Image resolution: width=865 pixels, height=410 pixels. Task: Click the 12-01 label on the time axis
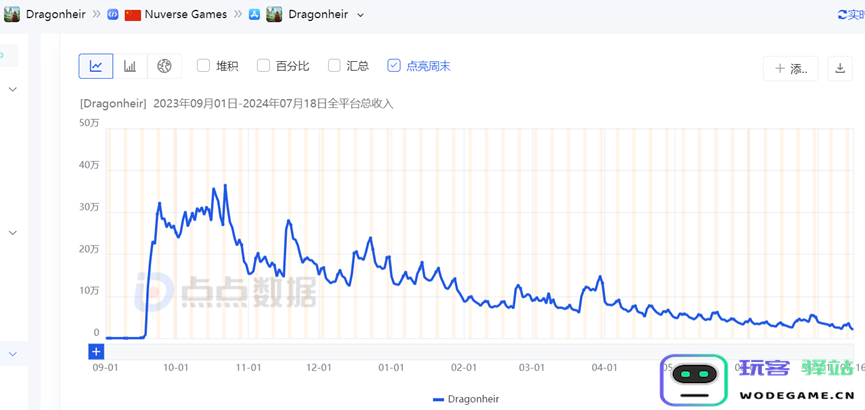click(319, 367)
